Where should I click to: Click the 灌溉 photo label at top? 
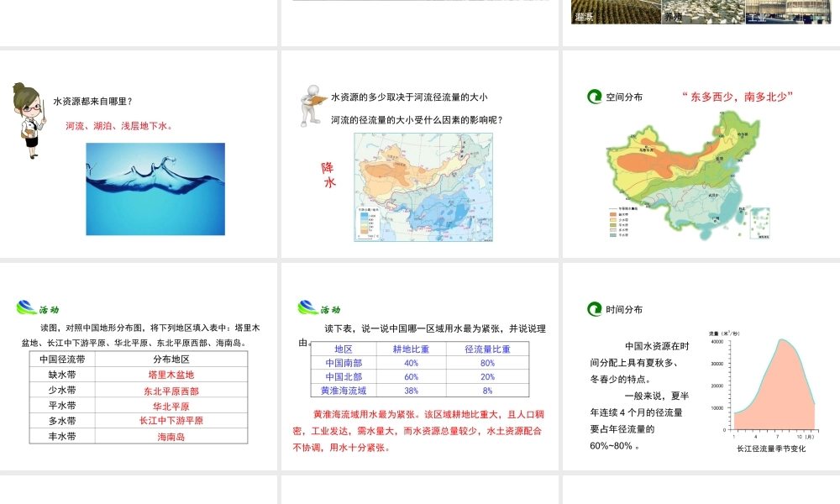coord(584,17)
